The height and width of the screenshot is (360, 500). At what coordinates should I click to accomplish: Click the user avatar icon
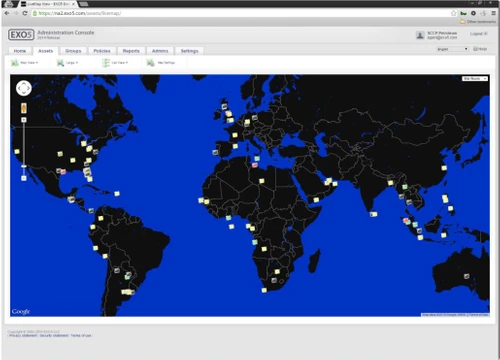[420, 35]
